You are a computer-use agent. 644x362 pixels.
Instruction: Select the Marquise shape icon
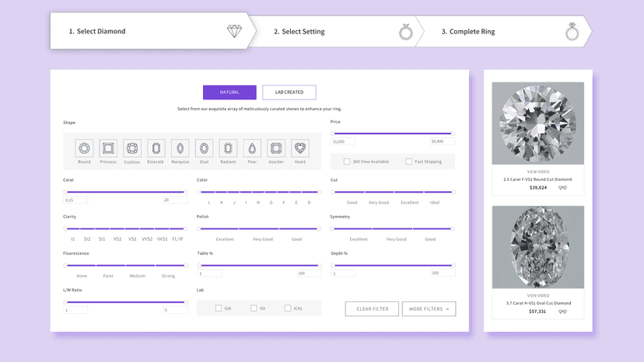click(180, 148)
